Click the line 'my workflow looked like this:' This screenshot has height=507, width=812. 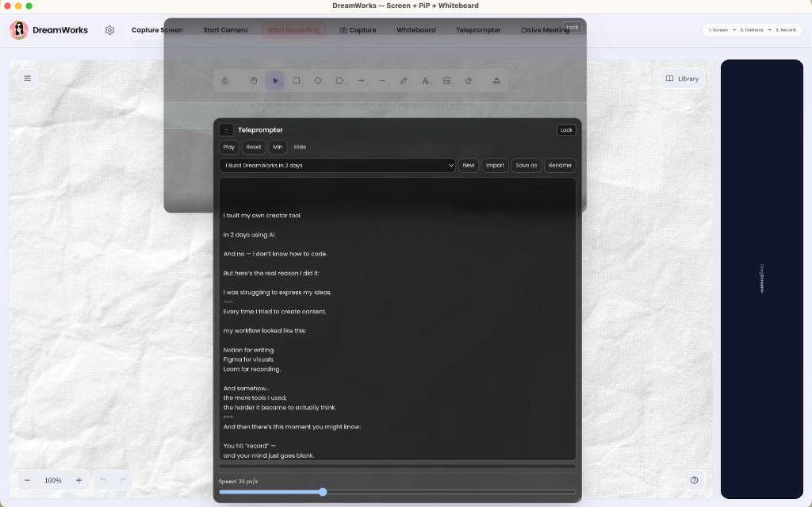click(x=265, y=331)
